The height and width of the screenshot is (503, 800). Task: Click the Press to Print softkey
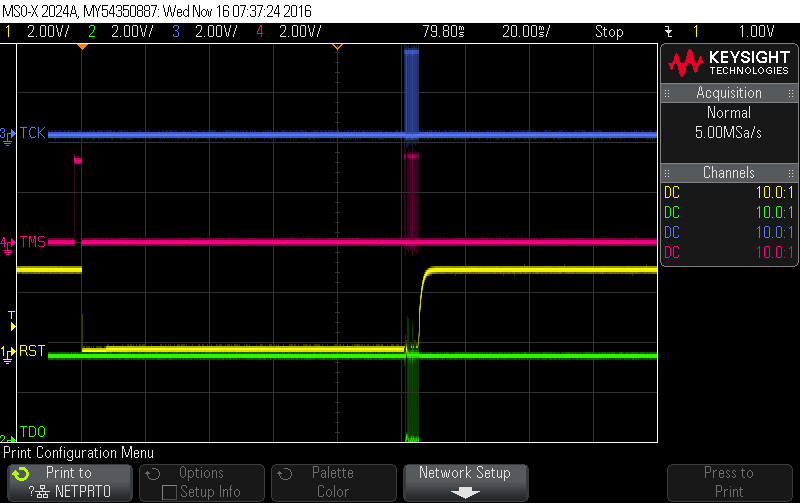[730, 483]
